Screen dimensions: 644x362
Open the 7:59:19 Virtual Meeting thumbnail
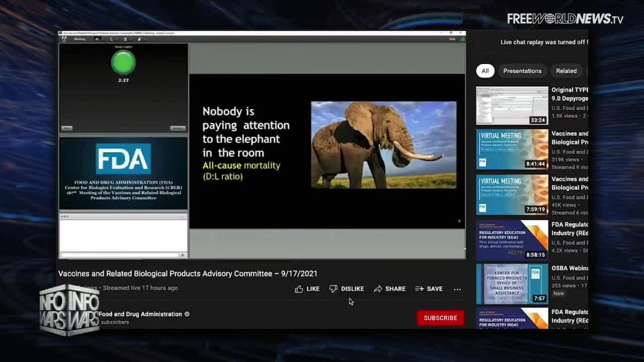tap(512, 195)
